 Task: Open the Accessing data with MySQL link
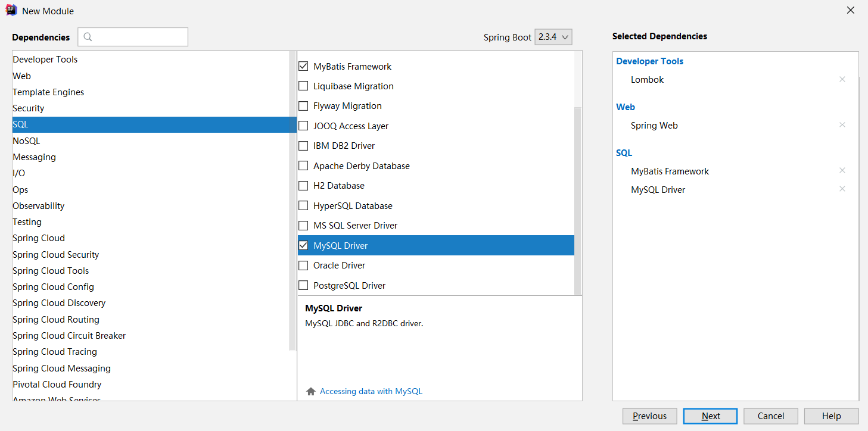coord(371,392)
